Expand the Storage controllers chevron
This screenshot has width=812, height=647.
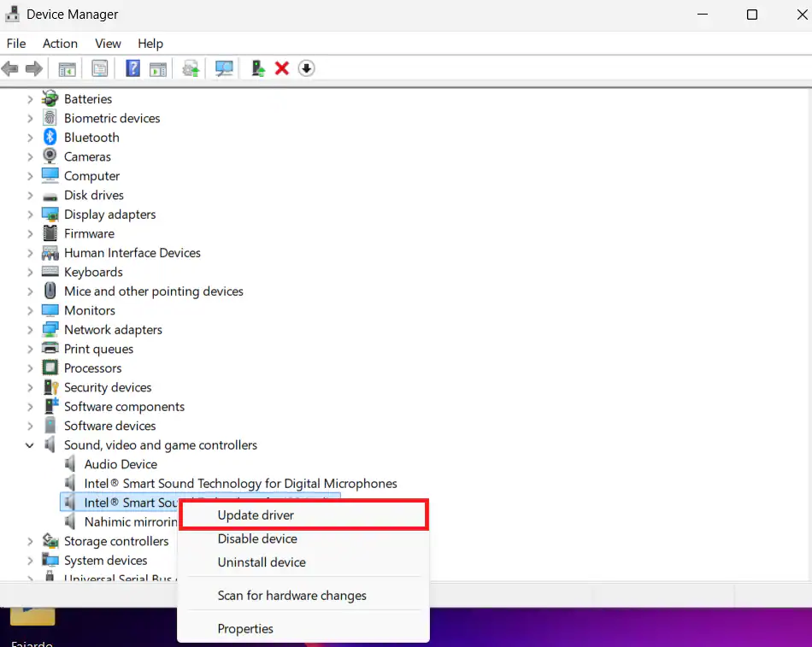click(x=30, y=541)
